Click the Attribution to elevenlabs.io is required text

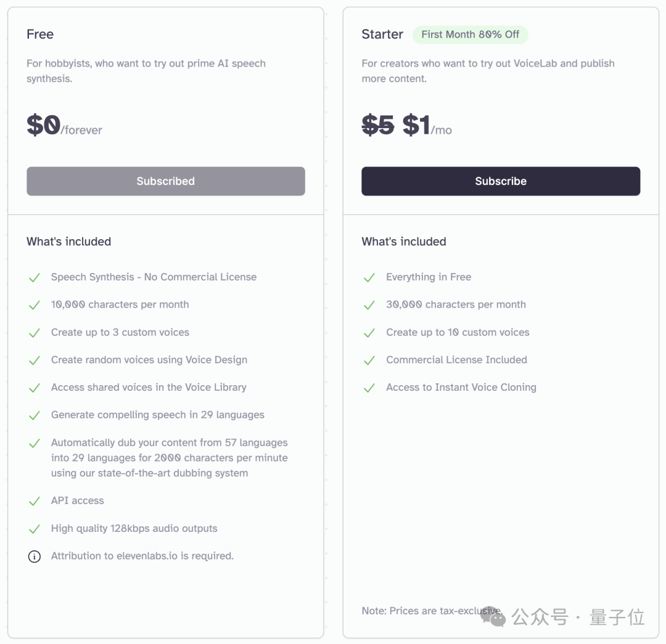[x=142, y=556]
